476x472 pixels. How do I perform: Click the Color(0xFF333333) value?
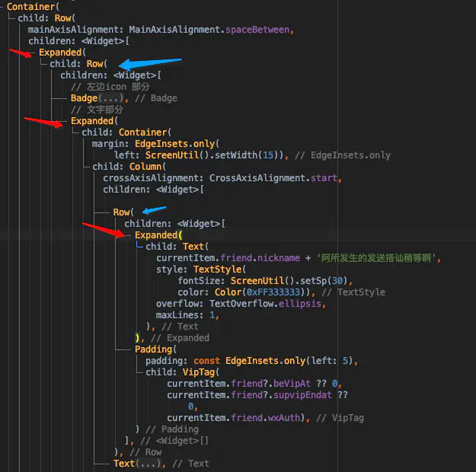pos(260,292)
